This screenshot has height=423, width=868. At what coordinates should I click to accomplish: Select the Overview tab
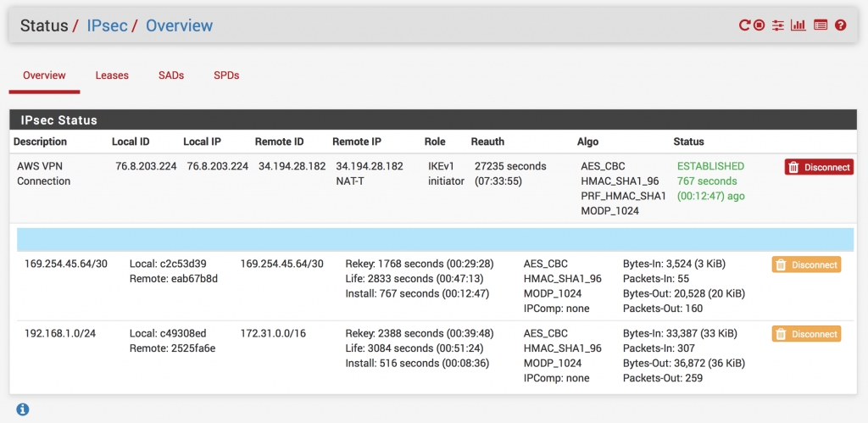pyautogui.click(x=44, y=75)
